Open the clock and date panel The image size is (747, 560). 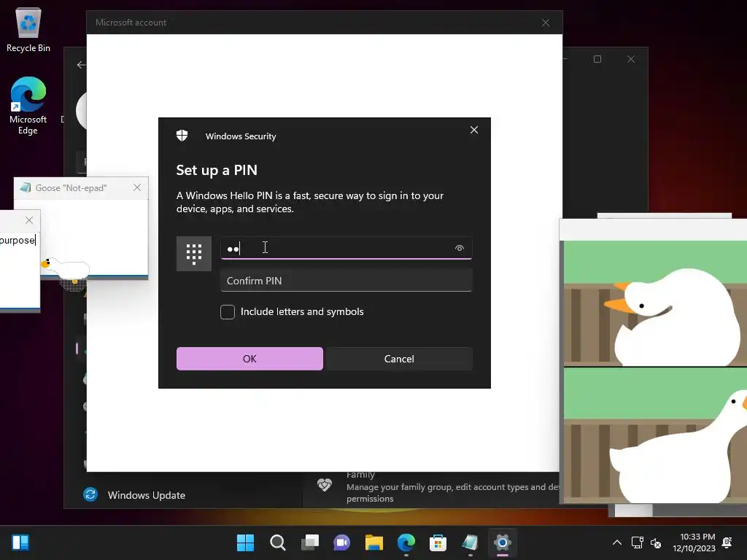(694, 542)
